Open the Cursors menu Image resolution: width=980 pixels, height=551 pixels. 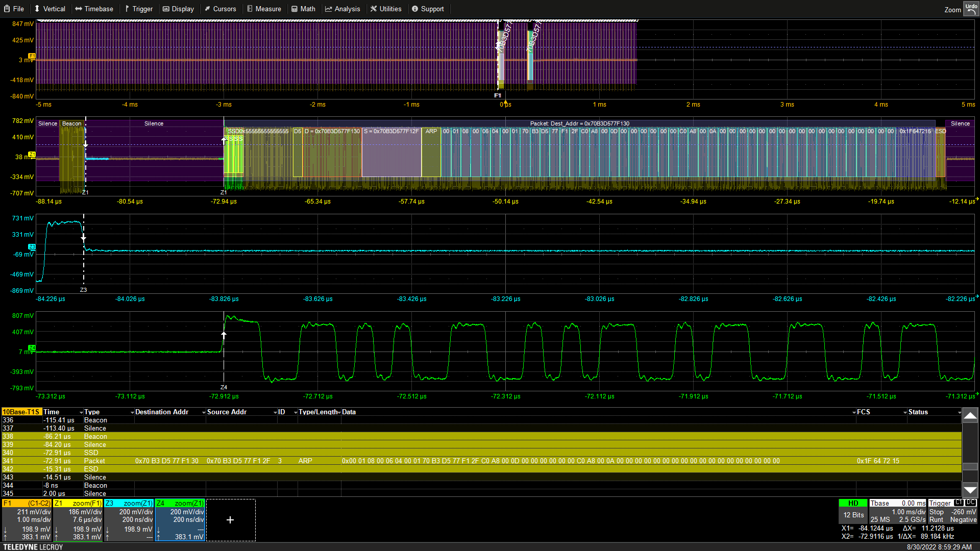click(x=220, y=9)
